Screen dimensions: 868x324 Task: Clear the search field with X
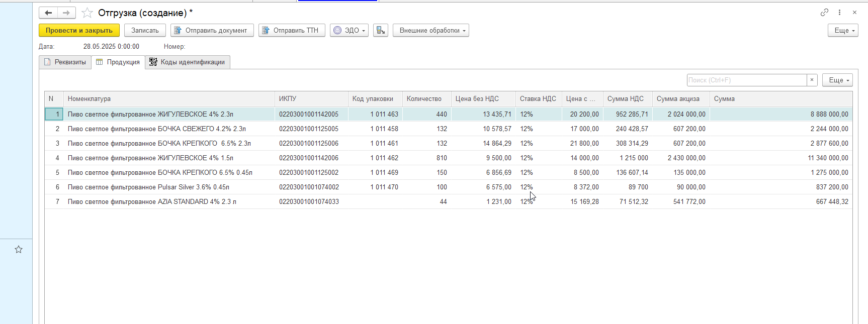click(x=812, y=80)
